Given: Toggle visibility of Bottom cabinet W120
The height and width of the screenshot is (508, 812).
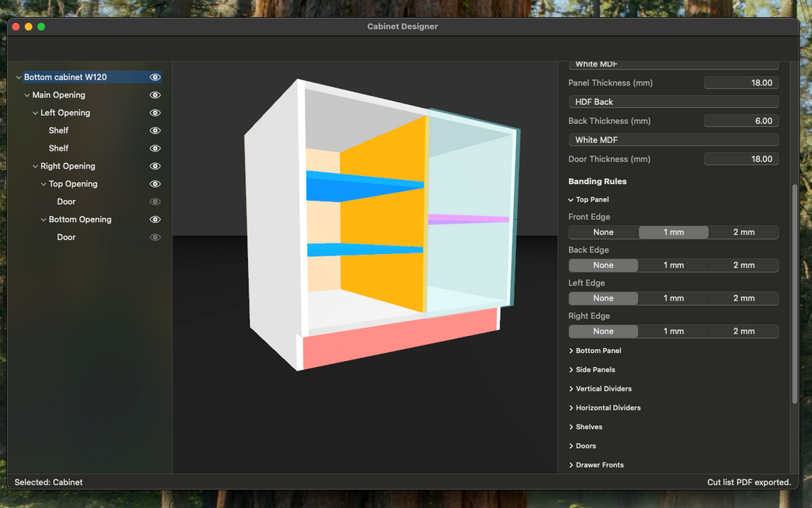Looking at the screenshot, I should click(155, 77).
